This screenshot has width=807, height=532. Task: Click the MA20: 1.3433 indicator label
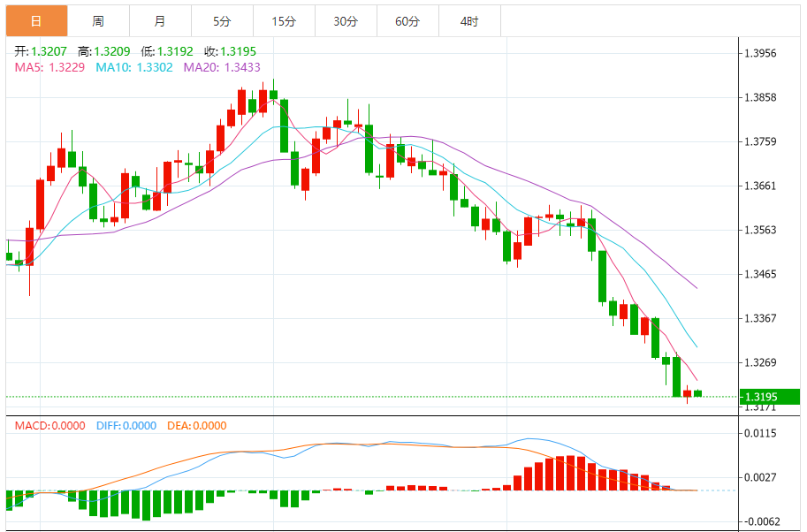pos(222,67)
